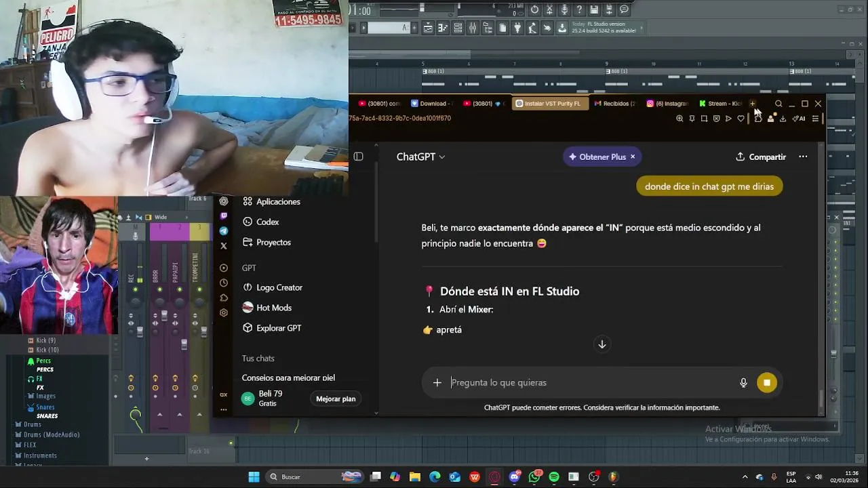Toggle the green LED on the BRRR mixer track
The image size is (868, 488).
click(159, 289)
